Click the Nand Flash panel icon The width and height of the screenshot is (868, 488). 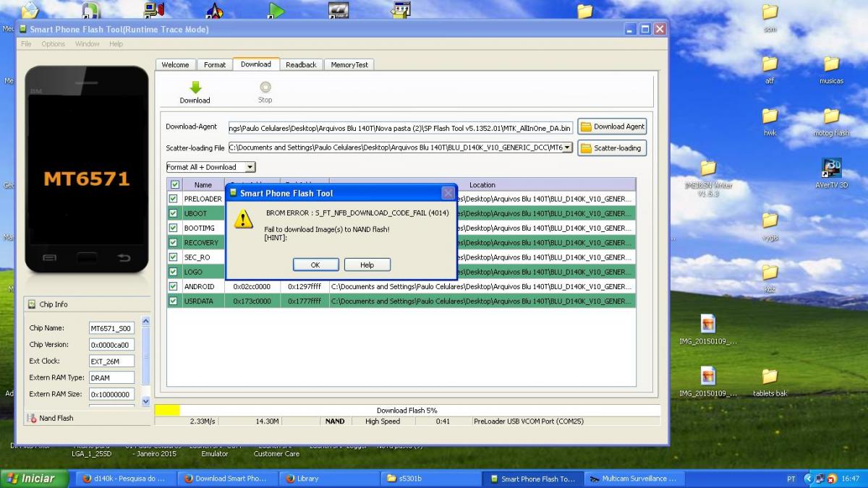32,418
